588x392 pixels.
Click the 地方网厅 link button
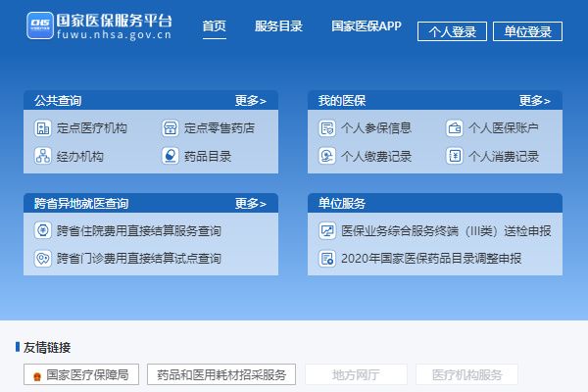click(356, 374)
